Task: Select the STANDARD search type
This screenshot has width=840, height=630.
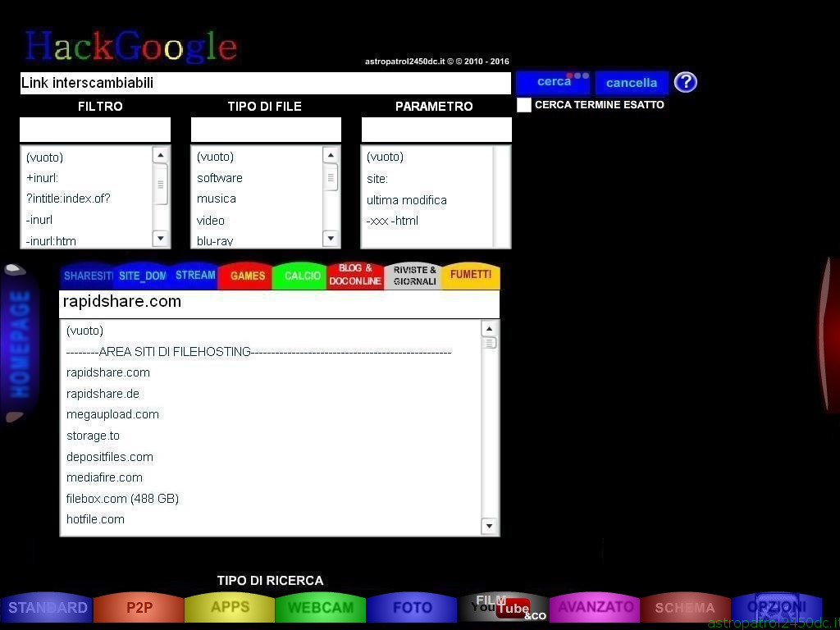Action: coord(48,608)
